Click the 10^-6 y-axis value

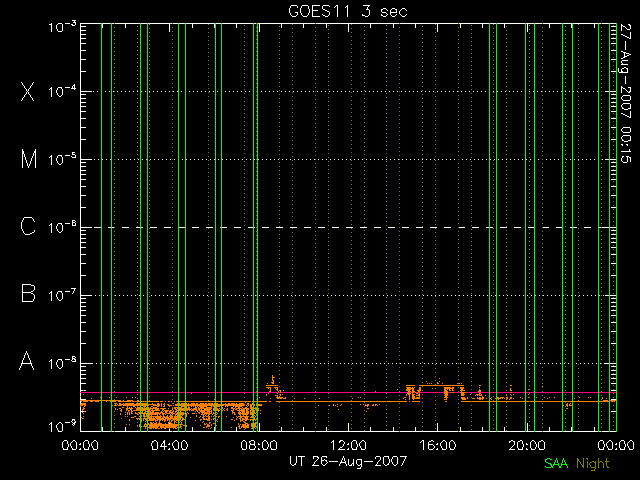point(62,227)
